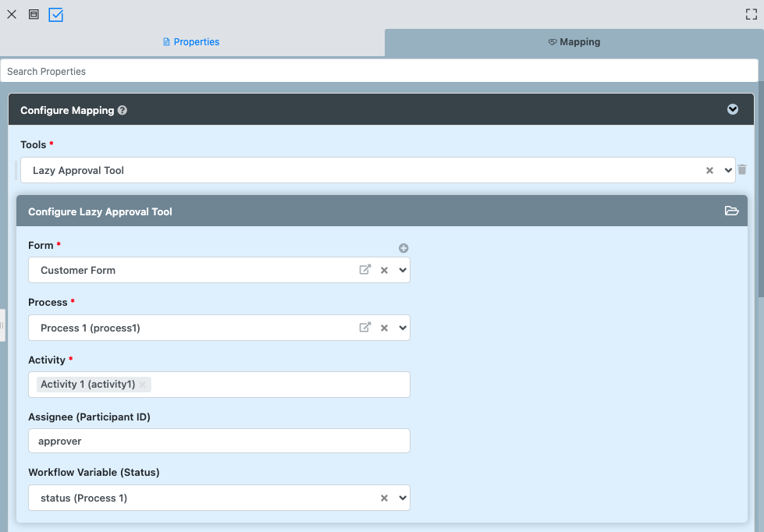Click inside the Activity field
764x532 pixels.
219,385
